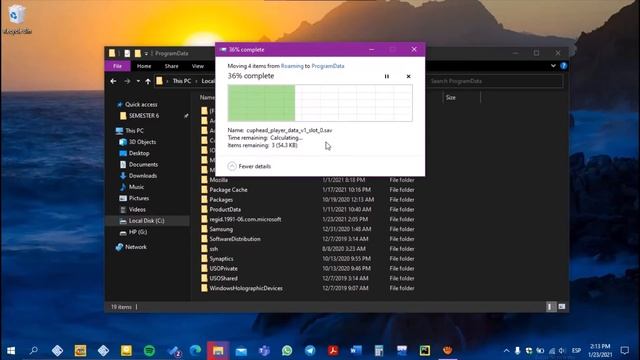Select the USOShared folder

223,278
